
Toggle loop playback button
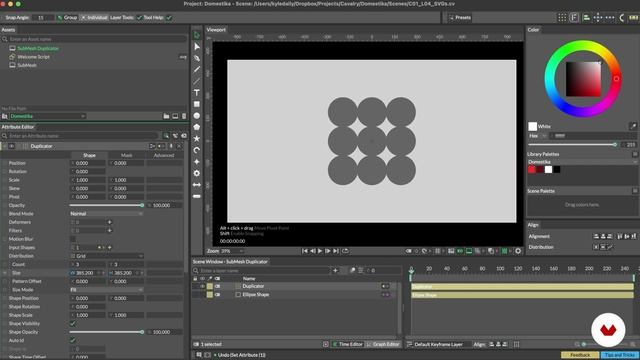coord(345,251)
